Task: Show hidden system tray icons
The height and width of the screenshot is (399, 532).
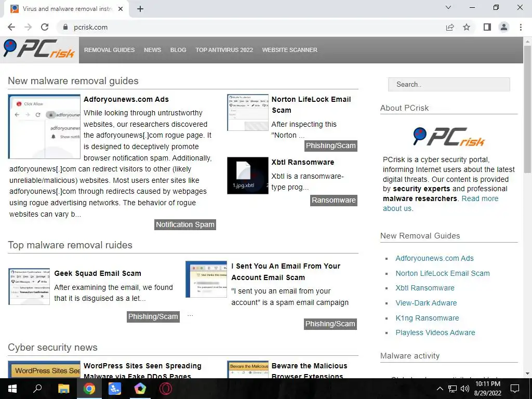Action: click(x=440, y=389)
